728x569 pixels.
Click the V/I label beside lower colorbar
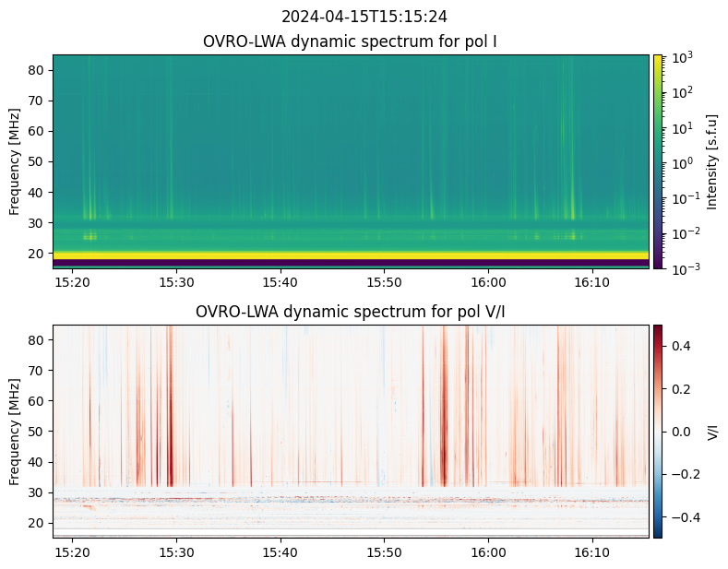pos(711,431)
